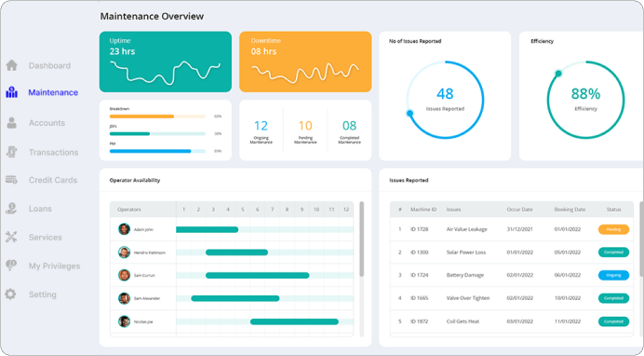Select Adam John's avatar thumbnail

click(x=124, y=229)
